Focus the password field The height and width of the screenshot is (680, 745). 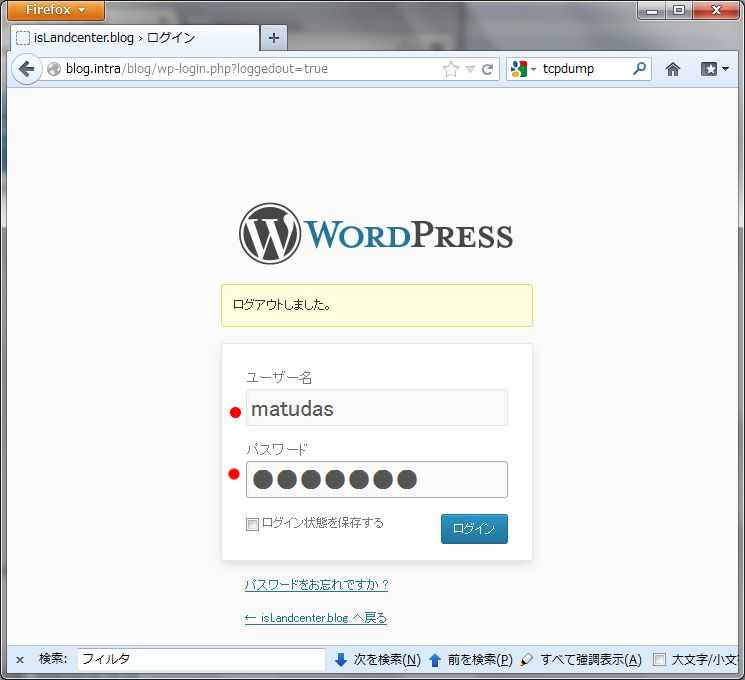point(377,479)
